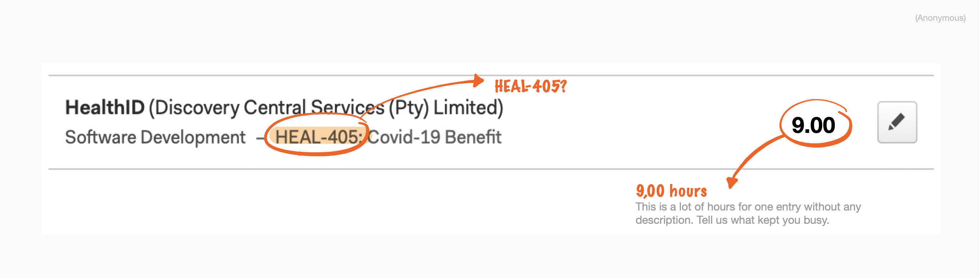Click the word Limited in the client name
The image size is (980, 278).
pyautogui.click(x=468, y=107)
